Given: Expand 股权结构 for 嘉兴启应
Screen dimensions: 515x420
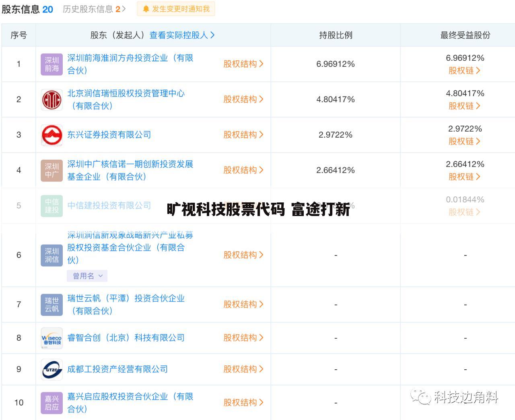Looking at the screenshot, I should 243,403.
